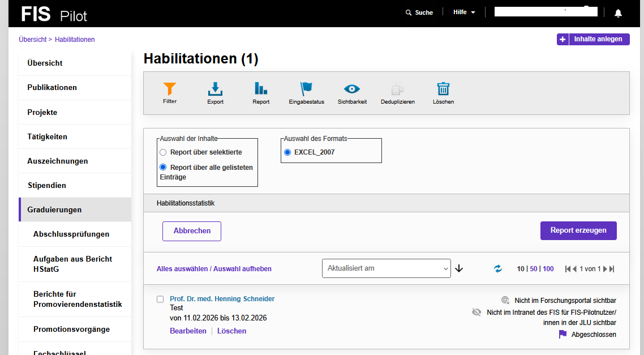Select "Report über alle gelisteten Einträge" option
The height and width of the screenshot is (355, 644).
(163, 167)
